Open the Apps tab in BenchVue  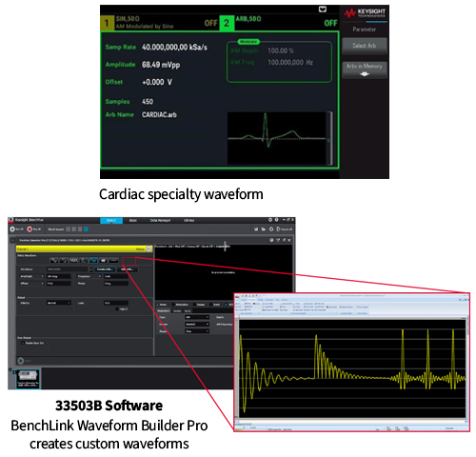point(133,220)
